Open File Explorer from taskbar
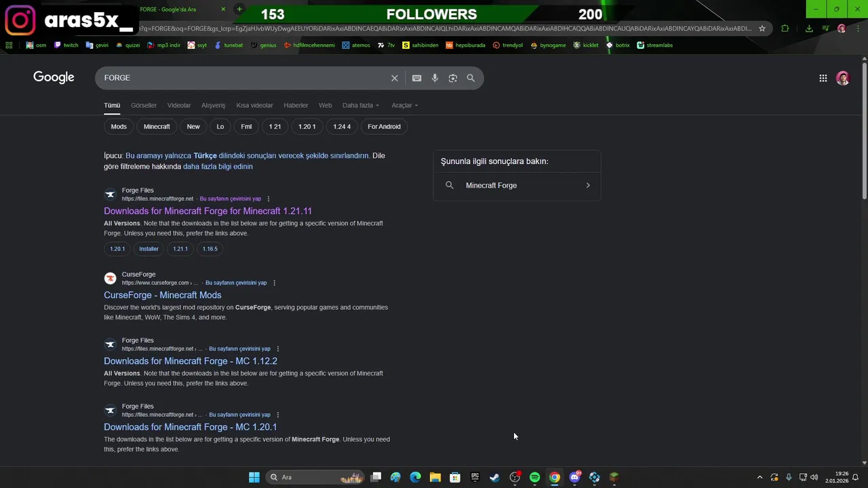 coord(435,477)
